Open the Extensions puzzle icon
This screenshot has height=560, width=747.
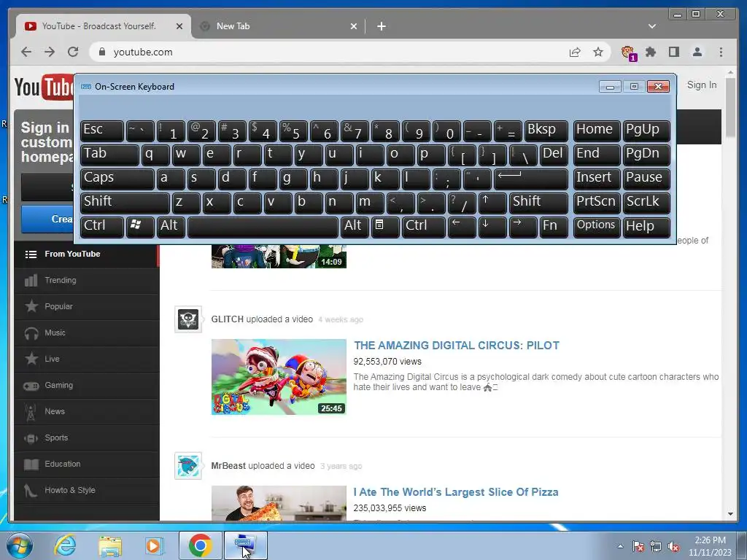[650, 52]
